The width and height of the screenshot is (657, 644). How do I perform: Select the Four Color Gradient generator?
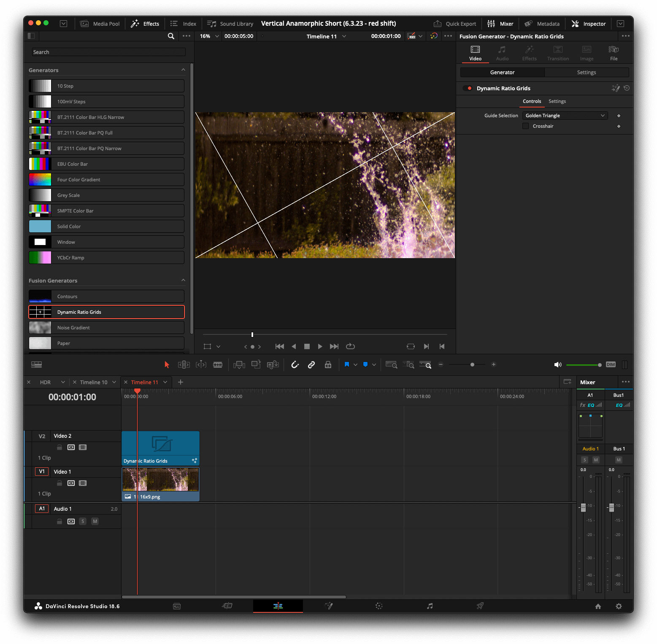pos(106,180)
